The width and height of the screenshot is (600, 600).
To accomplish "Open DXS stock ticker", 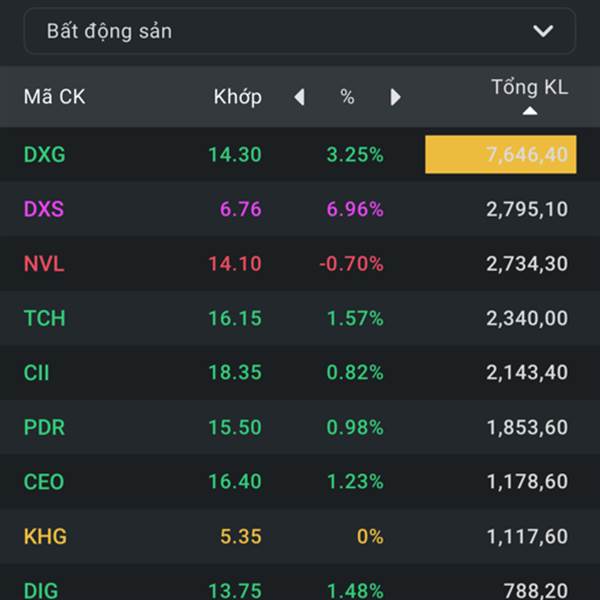I will pyautogui.click(x=44, y=209).
